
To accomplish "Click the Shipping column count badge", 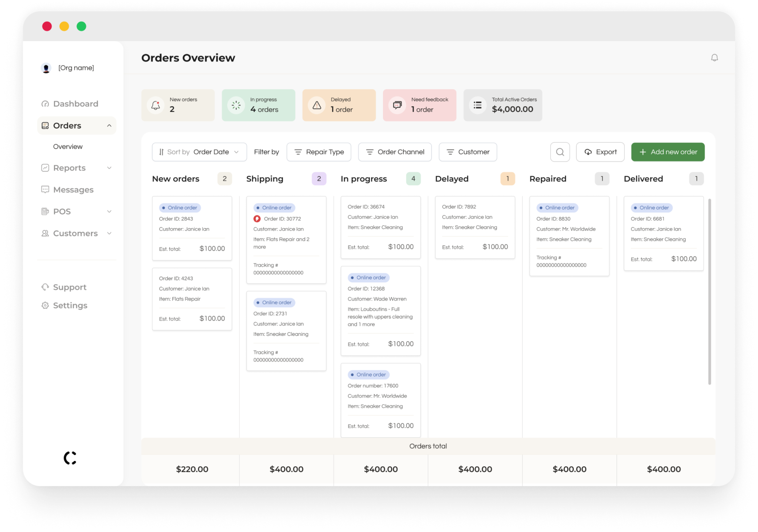I will click(319, 179).
